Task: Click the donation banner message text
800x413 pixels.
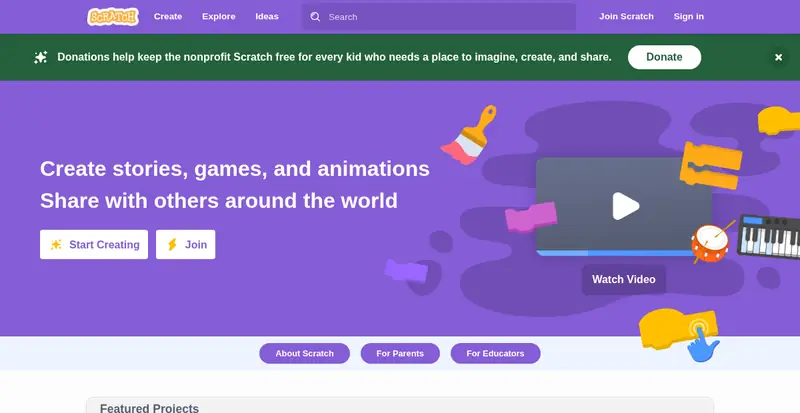Action: click(334, 57)
